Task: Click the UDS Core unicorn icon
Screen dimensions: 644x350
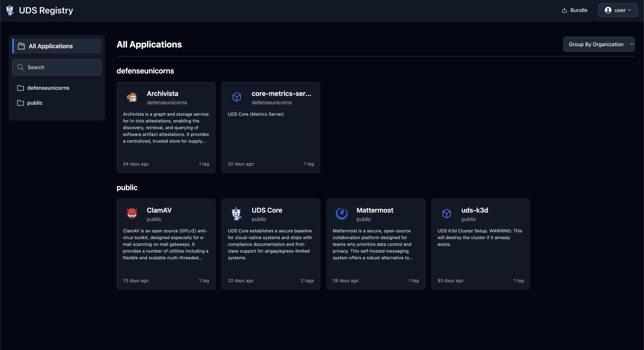Action: pyautogui.click(x=237, y=214)
